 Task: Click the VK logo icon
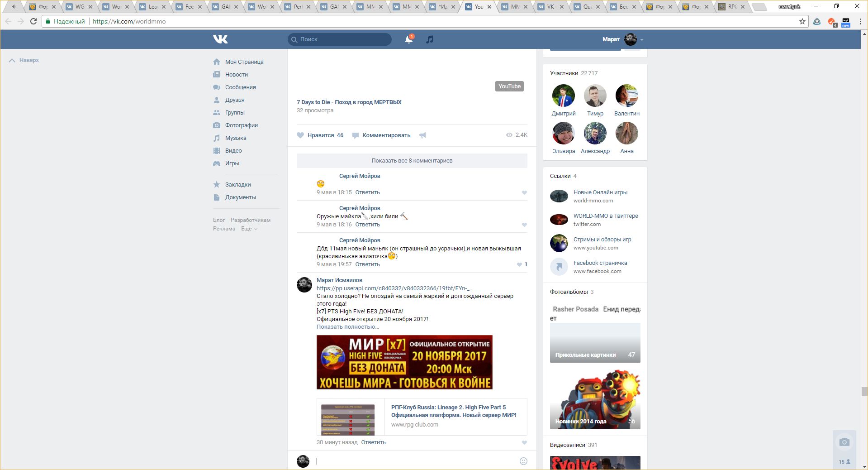220,39
